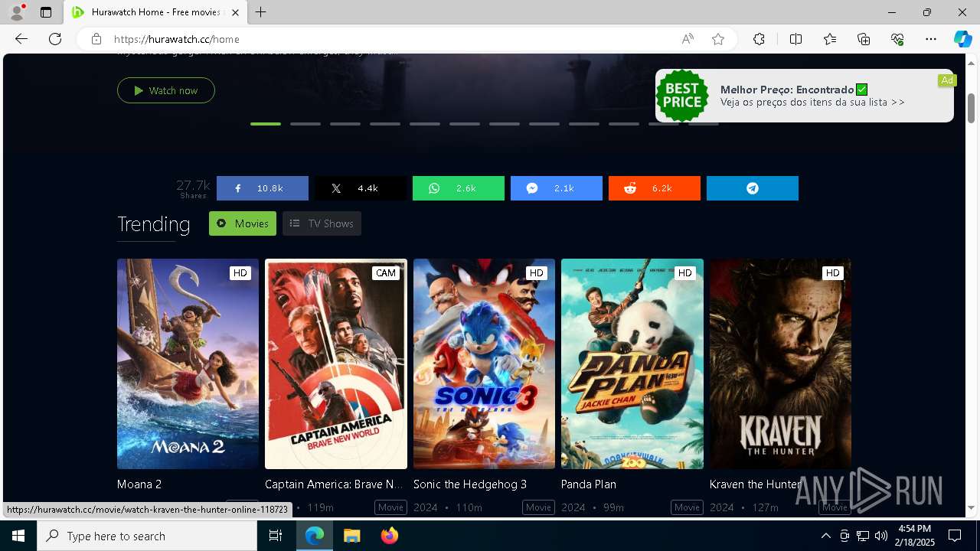Click the taskbar search box

(147, 536)
